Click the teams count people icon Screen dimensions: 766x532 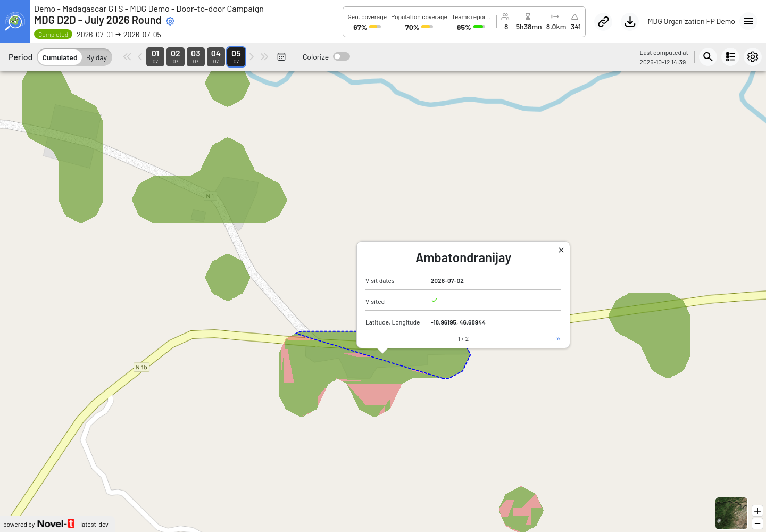[505, 17]
